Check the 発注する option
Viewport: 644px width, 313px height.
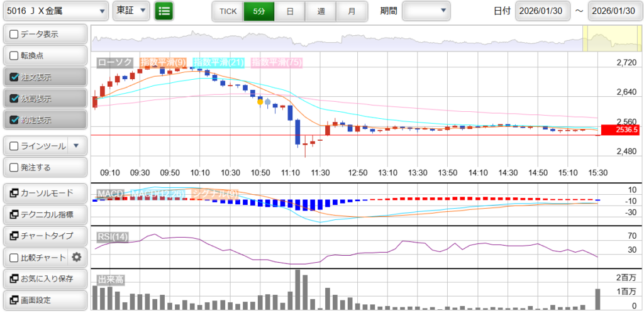pos(14,168)
